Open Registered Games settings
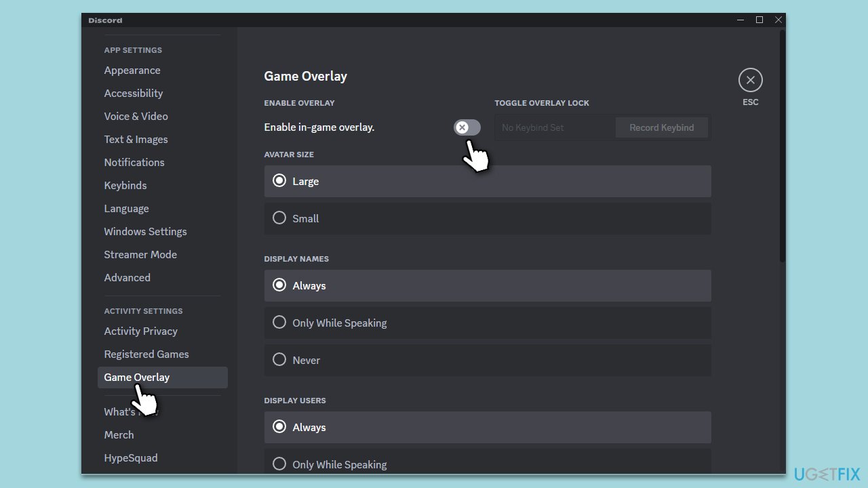The image size is (868, 488). pos(146,354)
